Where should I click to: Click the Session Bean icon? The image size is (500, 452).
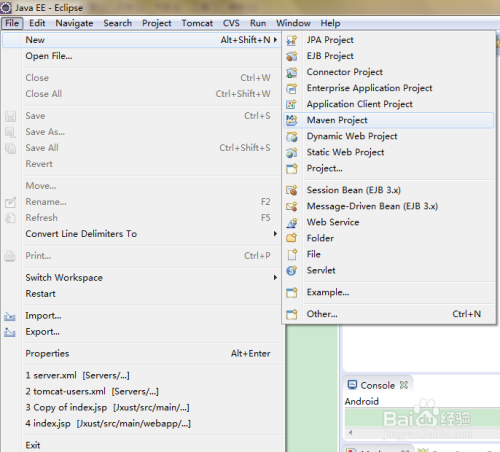click(x=292, y=190)
